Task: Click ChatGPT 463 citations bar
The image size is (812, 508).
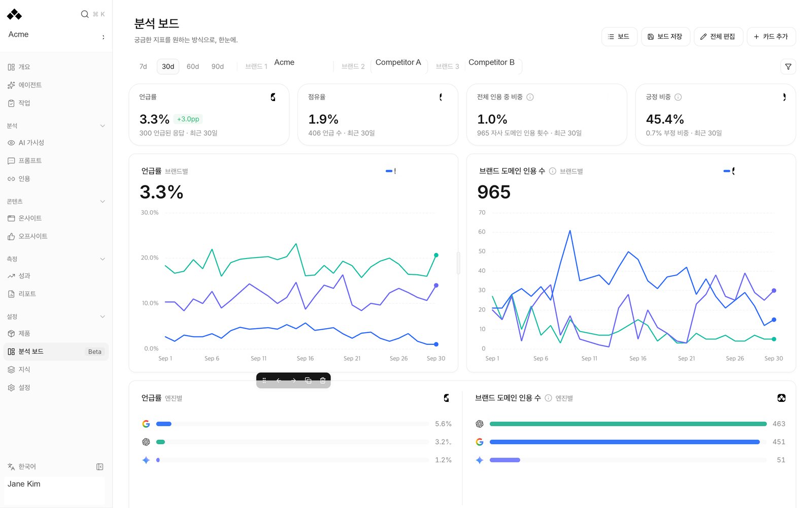Action: [x=628, y=424]
